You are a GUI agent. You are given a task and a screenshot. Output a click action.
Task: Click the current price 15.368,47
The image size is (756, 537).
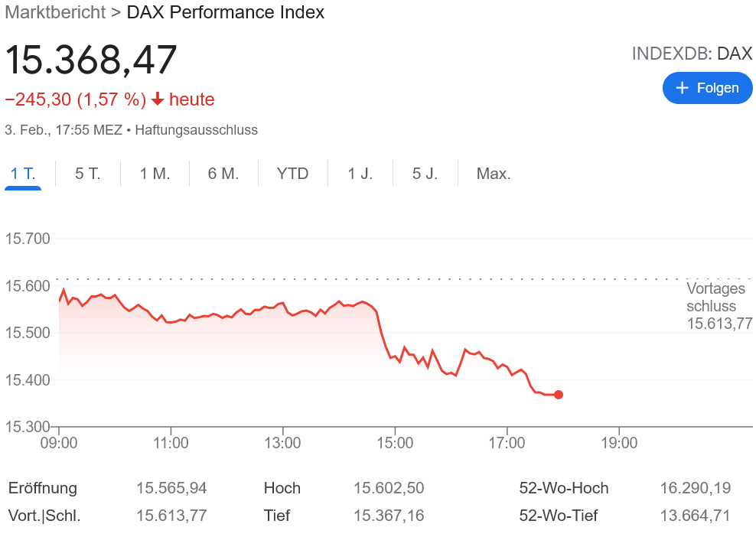(x=90, y=60)
